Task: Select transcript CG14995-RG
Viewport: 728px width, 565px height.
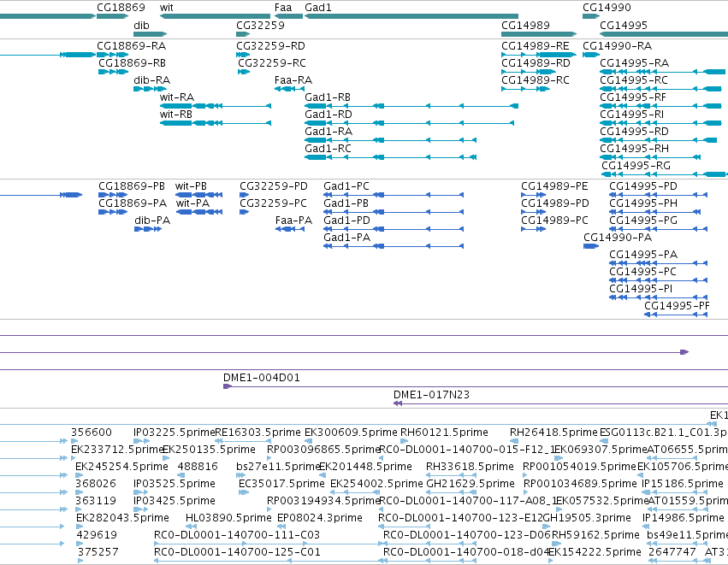Action: [x=636, y=166]
